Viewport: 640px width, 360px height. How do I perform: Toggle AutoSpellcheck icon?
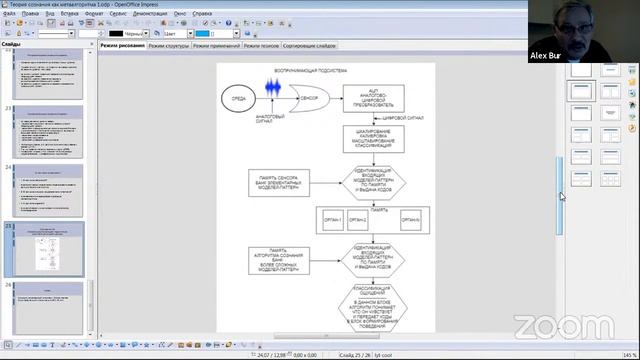90,23
